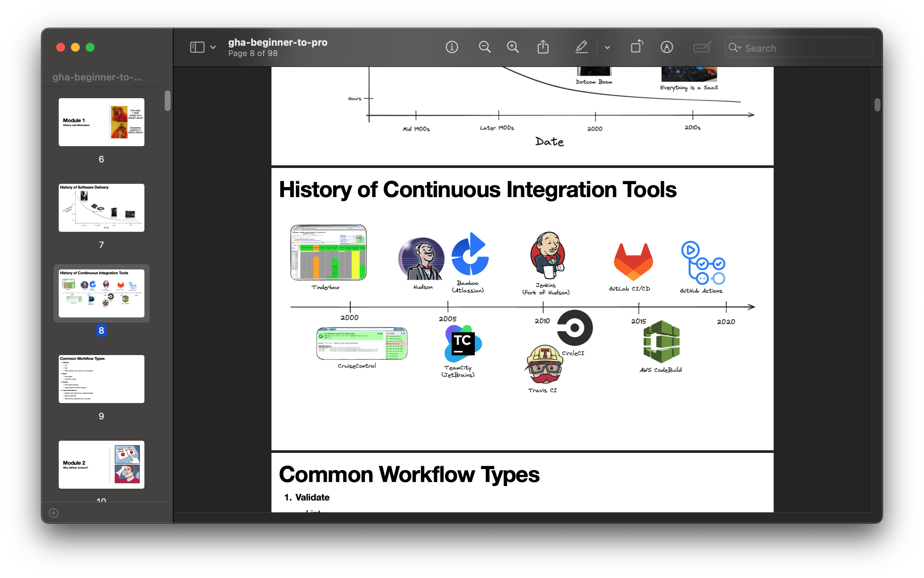Viewport: 924px width, 578px height.
Task: Toggle the Markup toolbar icon
Action: [667, 47]
